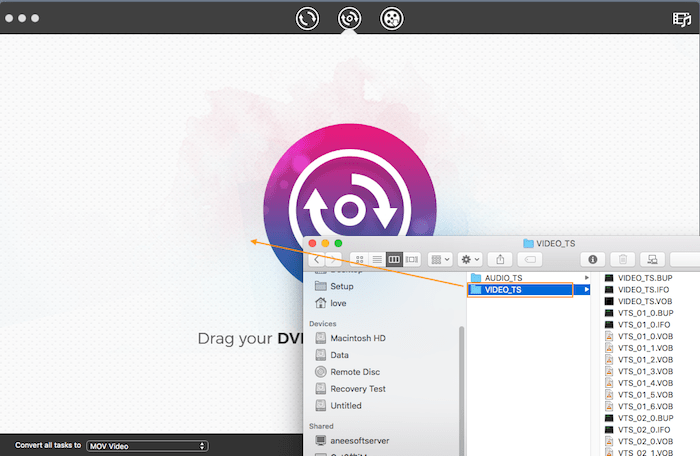Open the 'Convert all tasks to' MOV Video dropdown
700x456 pixels.
click(147, 446)
